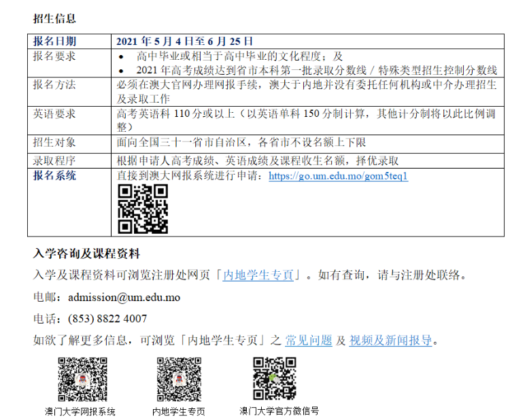The image size is (527, 420).
Task: Click the date range 2021年5月4日至6月25日
Action: point(184,41)
